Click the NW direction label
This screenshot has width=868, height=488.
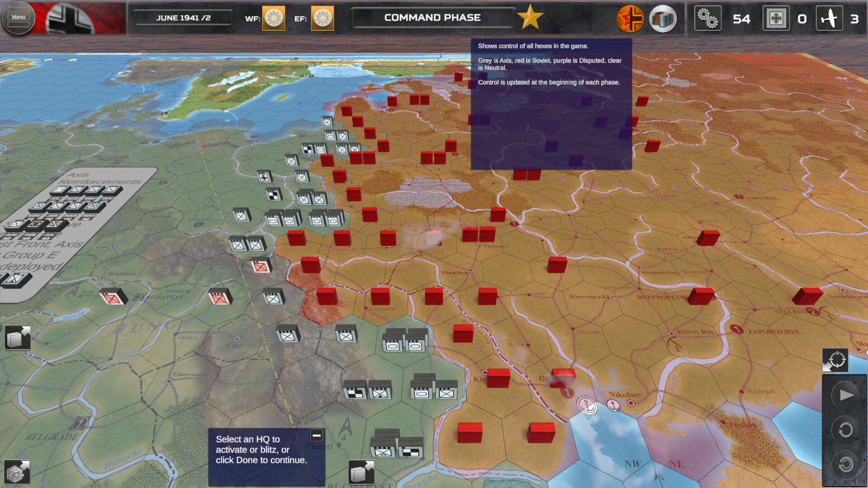tap(633, 464)
